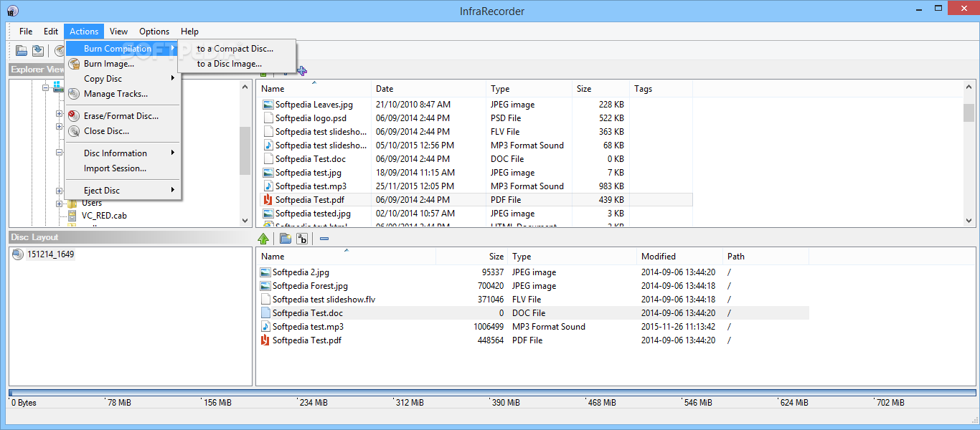Click image icon of Softpedia Forest.jpg

point(265,286)
